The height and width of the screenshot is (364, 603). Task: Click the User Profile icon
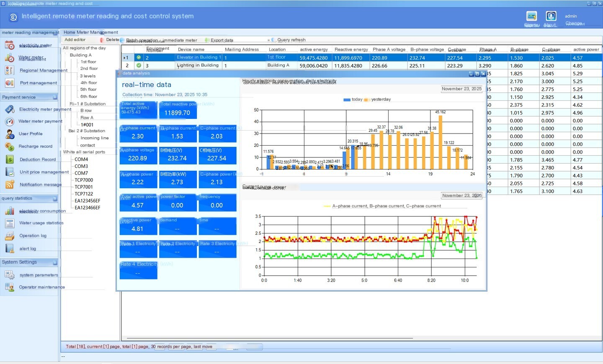tap(9, 134)
